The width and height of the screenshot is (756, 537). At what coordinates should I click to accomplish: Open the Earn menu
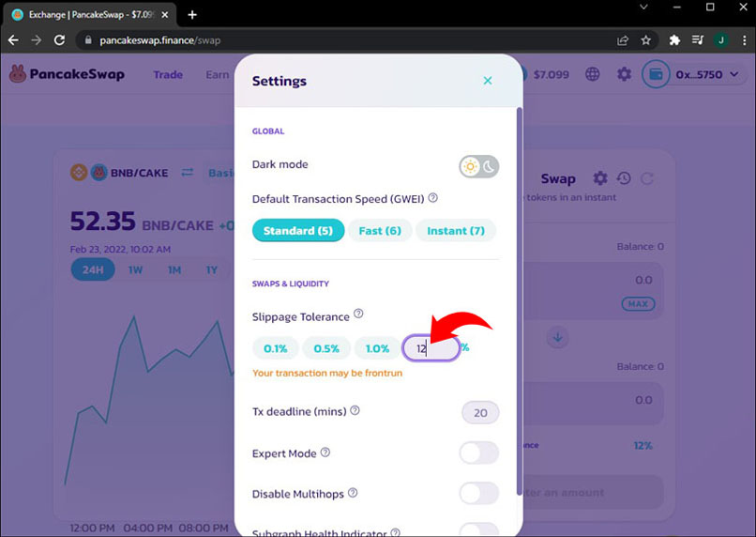[217, 75]
